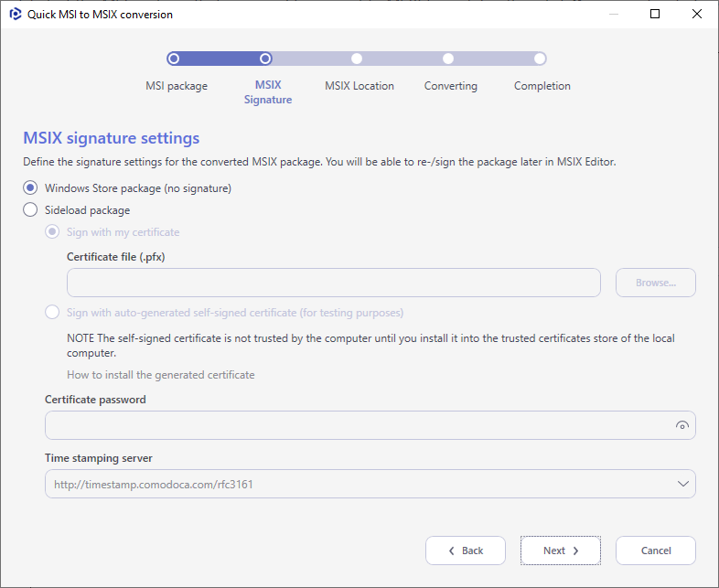Click the MSIX signature settings heading
The image size is (719, 588).
tap(112, 138)
